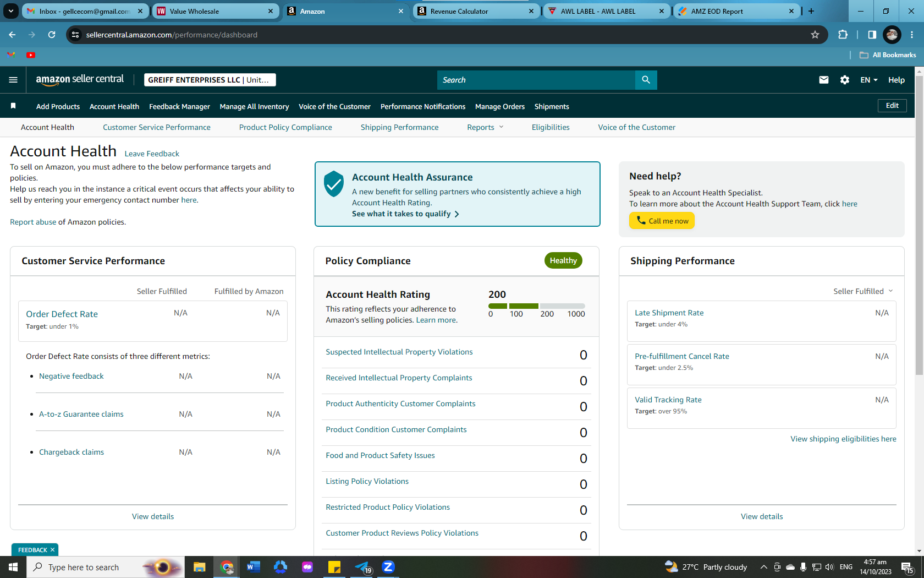Viewport: 924px width, 578px height.
Task: Open the Seller Central hamburger menu
Action: [x=13, y=80]
